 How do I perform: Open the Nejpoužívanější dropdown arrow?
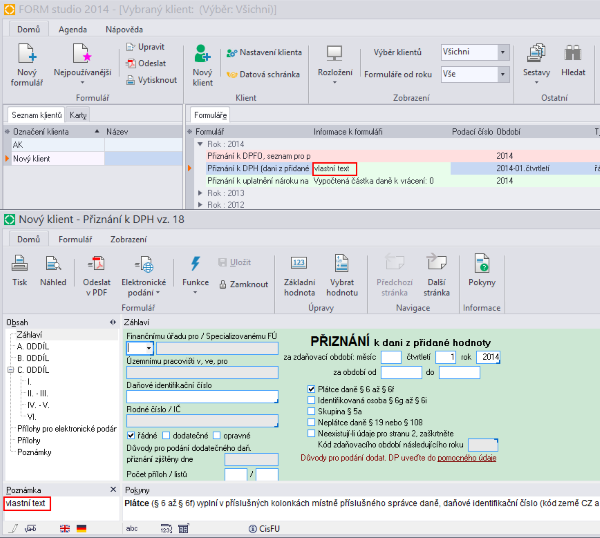(x=82, y=83)
